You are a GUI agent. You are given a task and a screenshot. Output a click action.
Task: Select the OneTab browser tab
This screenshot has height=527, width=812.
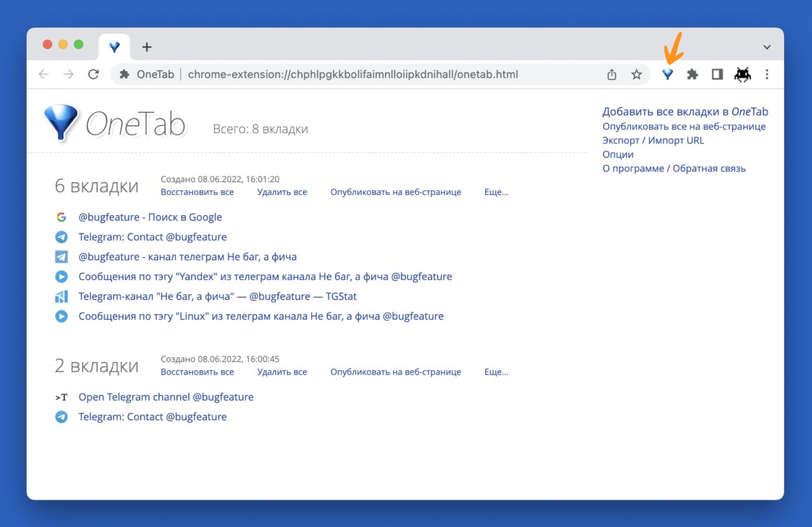click(x=114, y=47)
